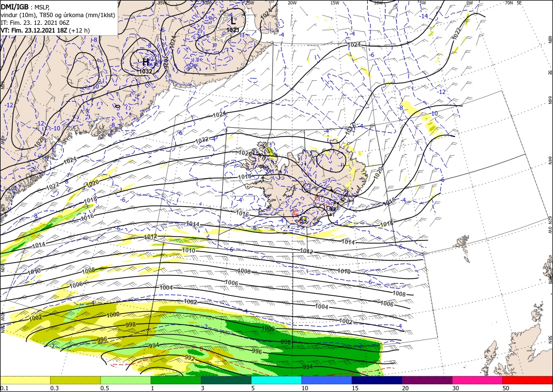Click the "50" legend scale value
553x392 pixels.
[506, 388]
